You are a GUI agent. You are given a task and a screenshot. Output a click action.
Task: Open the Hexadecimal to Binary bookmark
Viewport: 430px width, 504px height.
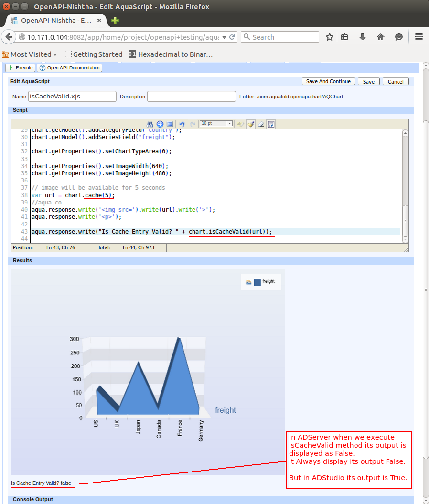171,54
